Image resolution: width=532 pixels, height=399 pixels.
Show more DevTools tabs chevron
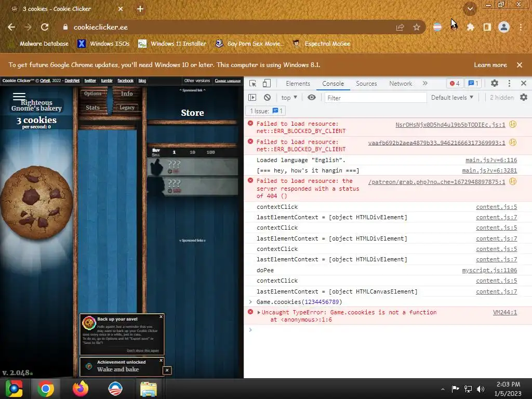(x=425, y=84)
